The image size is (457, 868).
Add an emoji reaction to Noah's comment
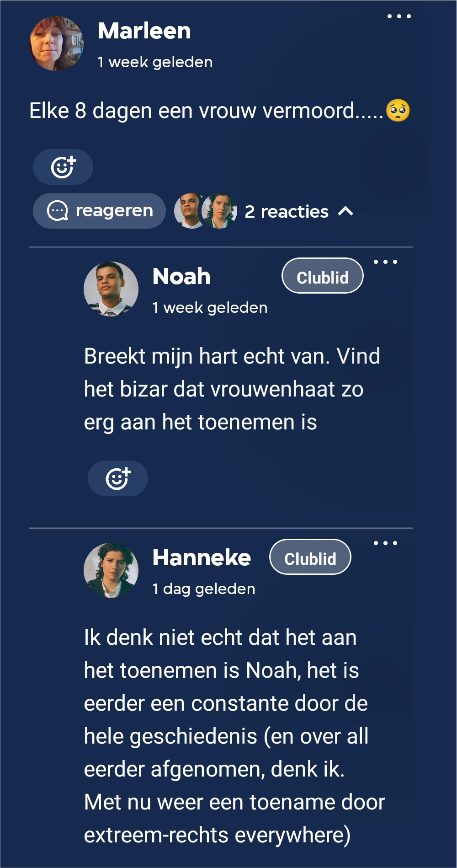point(118,478)
